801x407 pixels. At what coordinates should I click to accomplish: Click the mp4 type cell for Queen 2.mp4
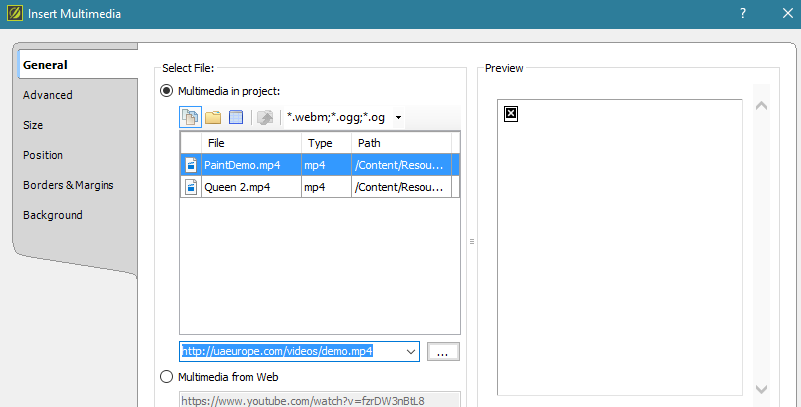pos(326,187)
